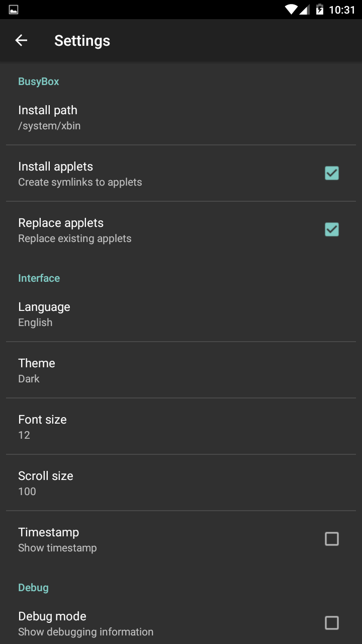Tap the Replace applets label text

[x=61, y=223]
